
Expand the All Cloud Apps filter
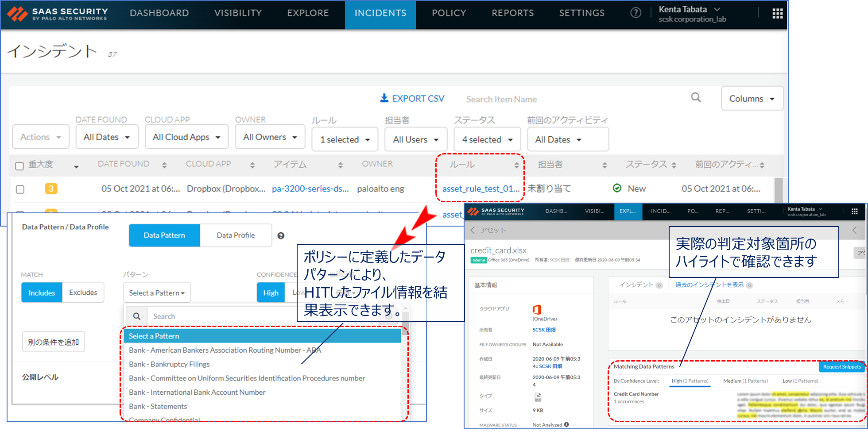point(186,137)
